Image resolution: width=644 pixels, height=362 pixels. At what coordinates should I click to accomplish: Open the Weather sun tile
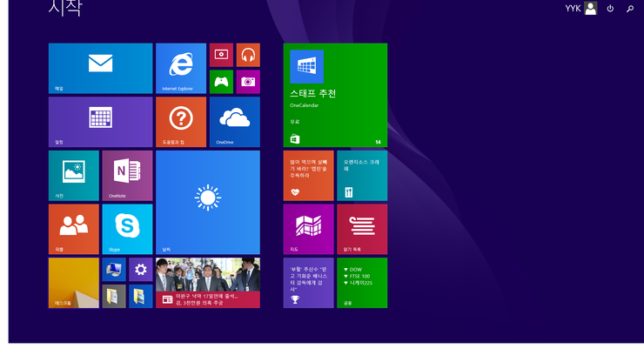click(208, 203)
